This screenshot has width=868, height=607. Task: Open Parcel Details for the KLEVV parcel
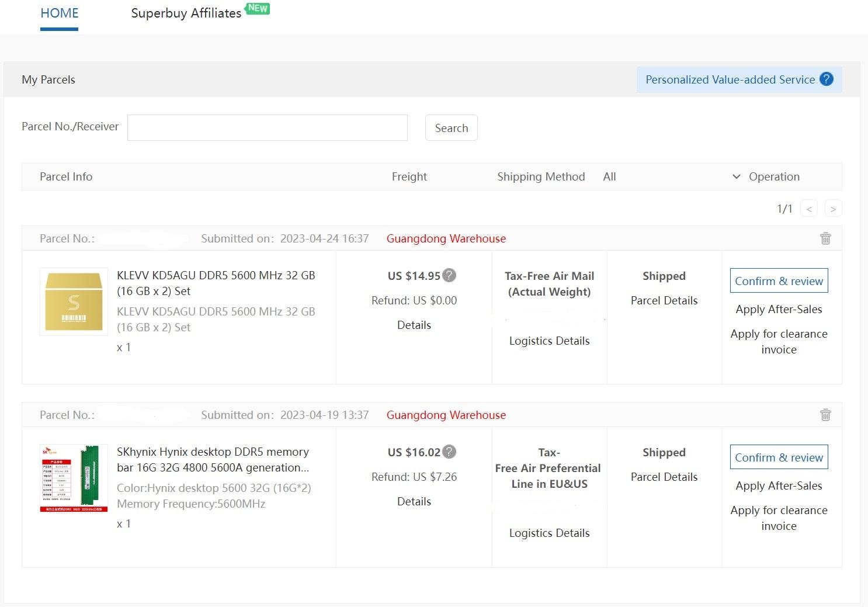click(664, 300)
